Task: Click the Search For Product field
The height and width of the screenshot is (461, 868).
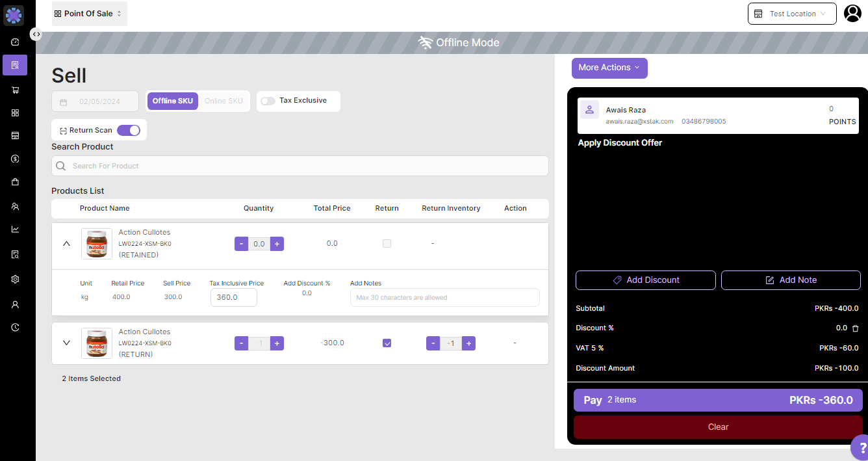Action: click(x=300, y=166)
